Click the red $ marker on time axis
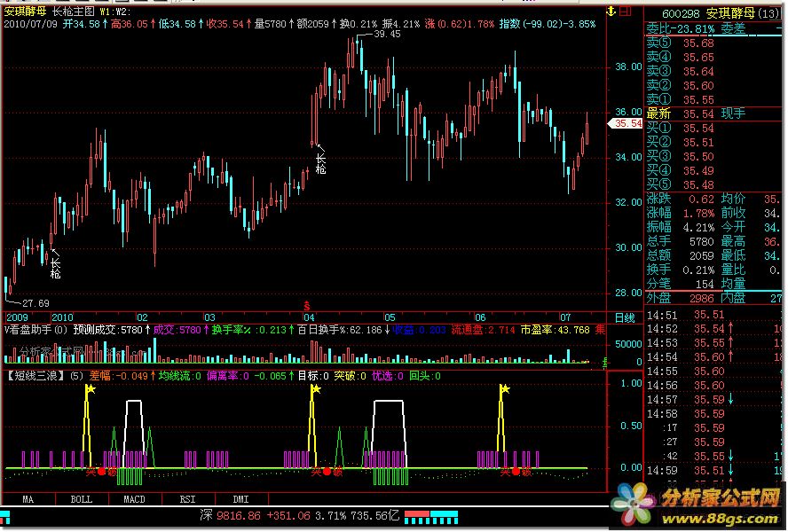The image size is (788, 532). tap(307, 304)
